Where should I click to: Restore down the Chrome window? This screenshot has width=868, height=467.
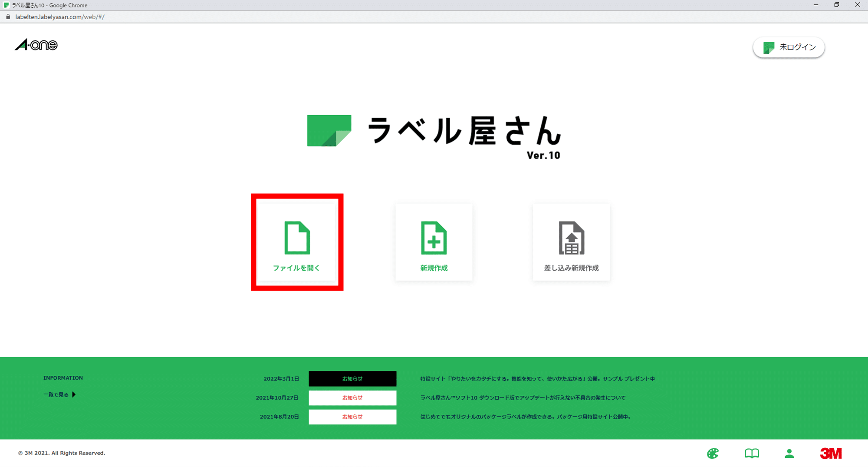tap(837, 5)
